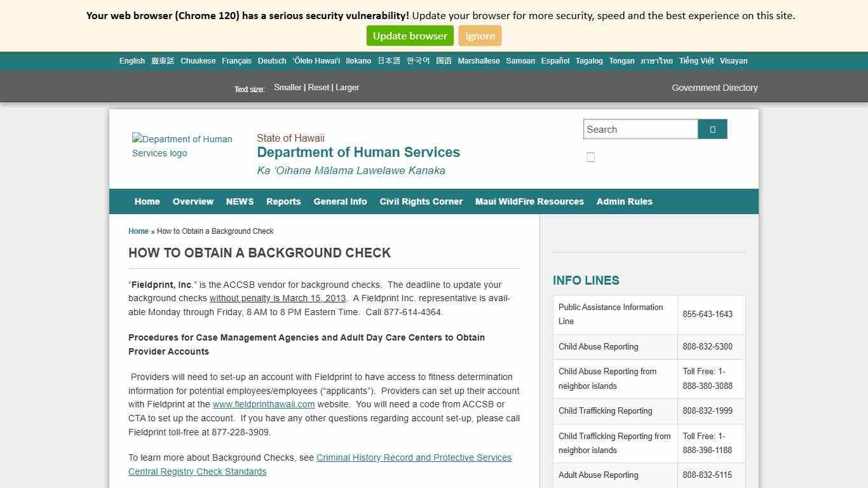Open the General Info menu
868x488 pixels.
tap(340, 201)
